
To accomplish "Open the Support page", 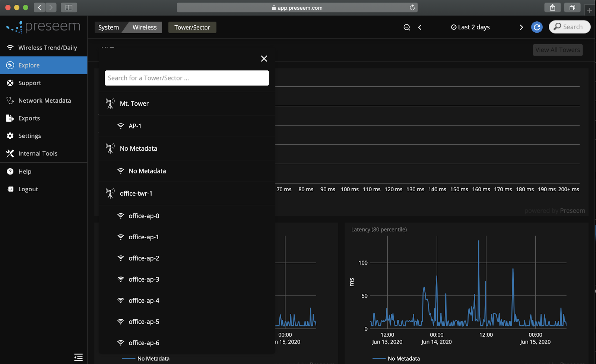I will 44,83.
